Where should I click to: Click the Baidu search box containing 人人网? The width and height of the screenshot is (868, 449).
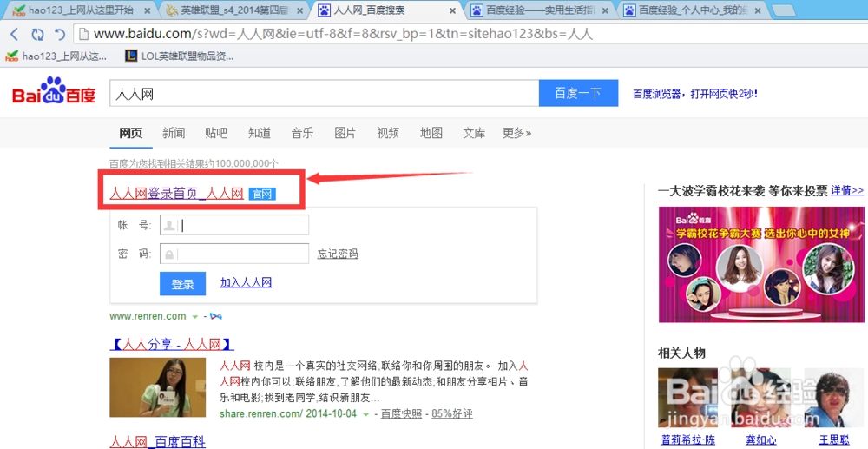pyautogui.click(x=325, y=93)
